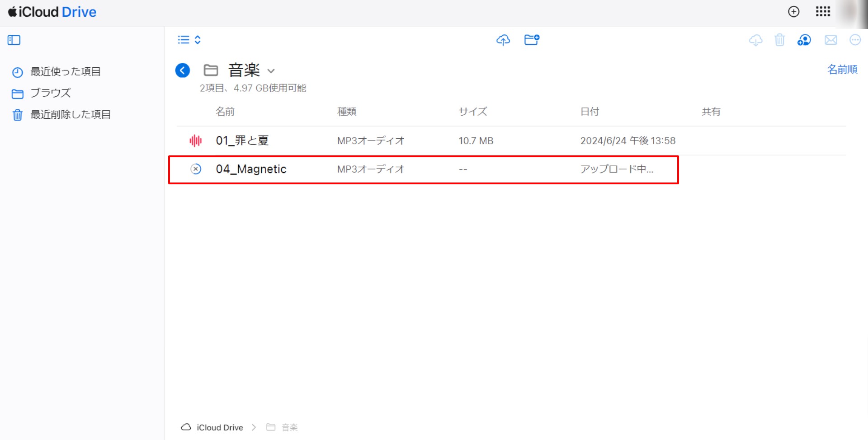This screenshot has height=440, width=868.
Task: Click the 2項目、4.97 GB使用可能 storage text
Action: [x=253, y=88]
